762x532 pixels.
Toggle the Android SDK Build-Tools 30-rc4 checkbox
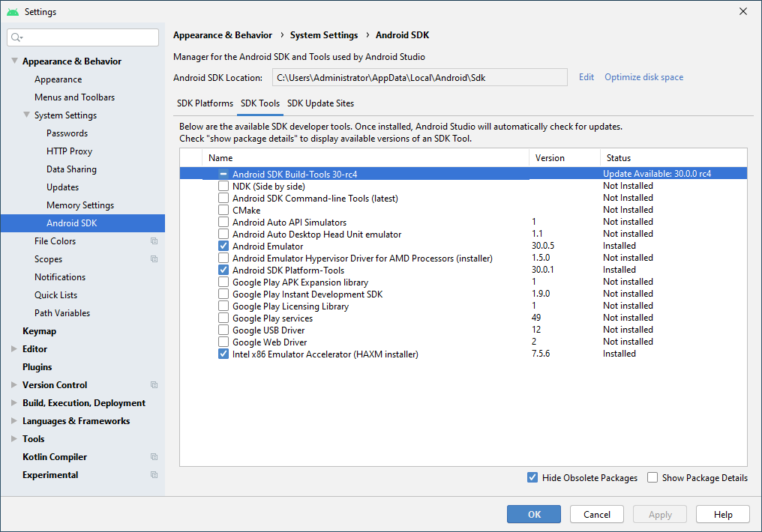pyautogui.click(x=223, y=174)
